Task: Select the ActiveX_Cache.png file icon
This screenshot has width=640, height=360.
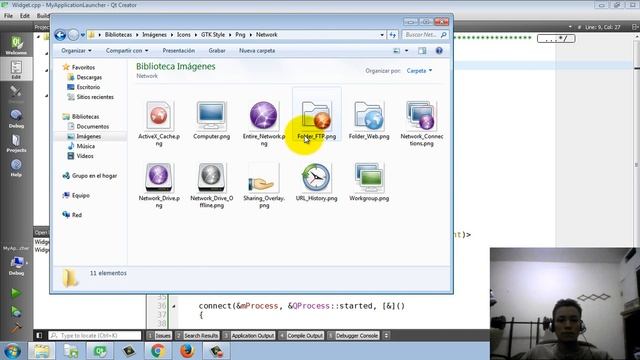Action: (159, 115)
